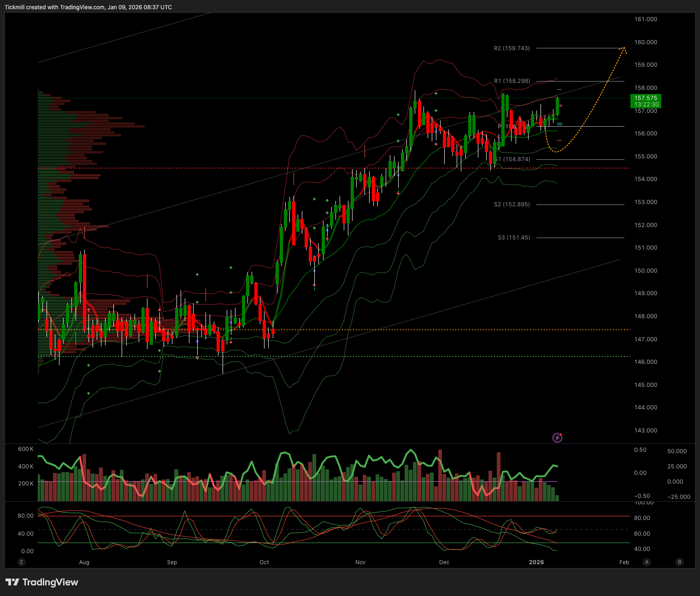Viewport: 700px width, 596px height.
Task: Click the R2 (159.743) pivot label
Action: point(512,48)
